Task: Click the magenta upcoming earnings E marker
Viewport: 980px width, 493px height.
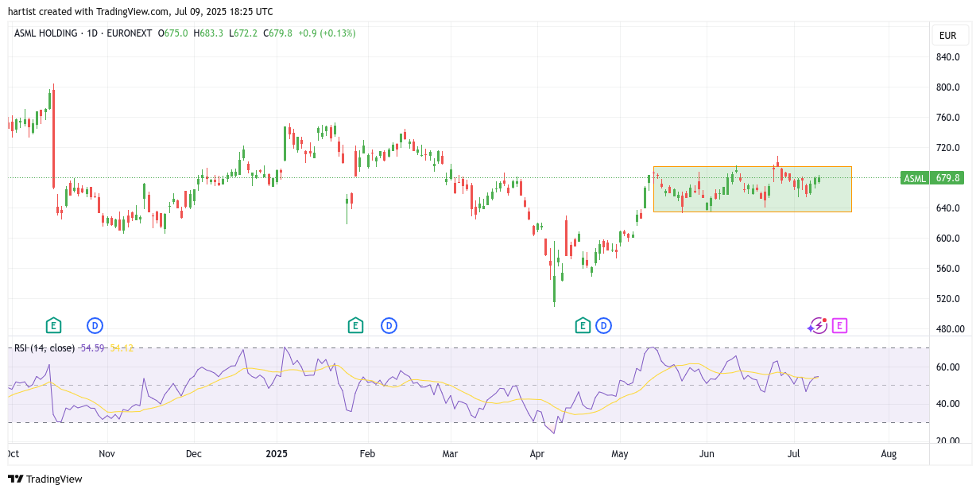Action: [x=840, y=325]
